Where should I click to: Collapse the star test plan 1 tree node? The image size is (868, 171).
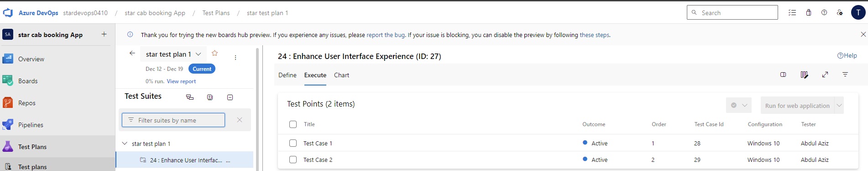tap(124, 144)
